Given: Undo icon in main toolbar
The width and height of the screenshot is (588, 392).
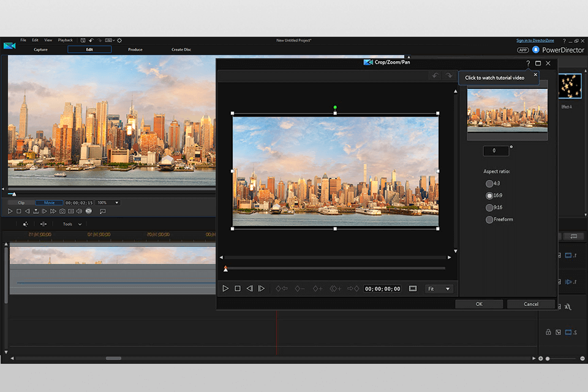Looking at the screenshot, I should tap(91, 40).
